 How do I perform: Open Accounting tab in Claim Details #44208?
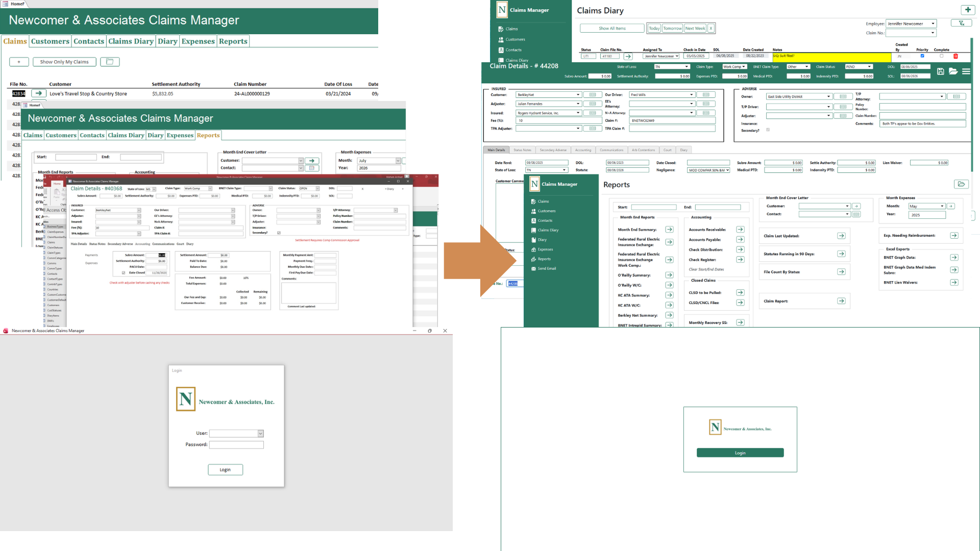[x=583, y=150]
